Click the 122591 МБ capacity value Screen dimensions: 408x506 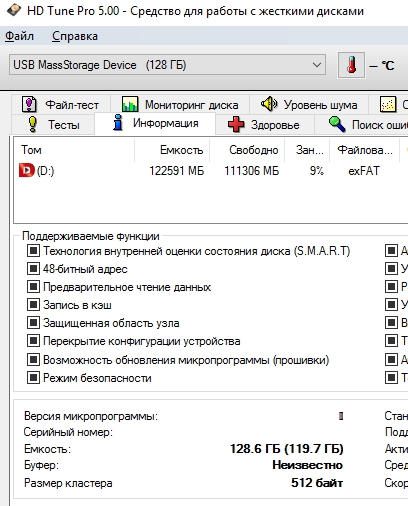[x=177, y=171]
